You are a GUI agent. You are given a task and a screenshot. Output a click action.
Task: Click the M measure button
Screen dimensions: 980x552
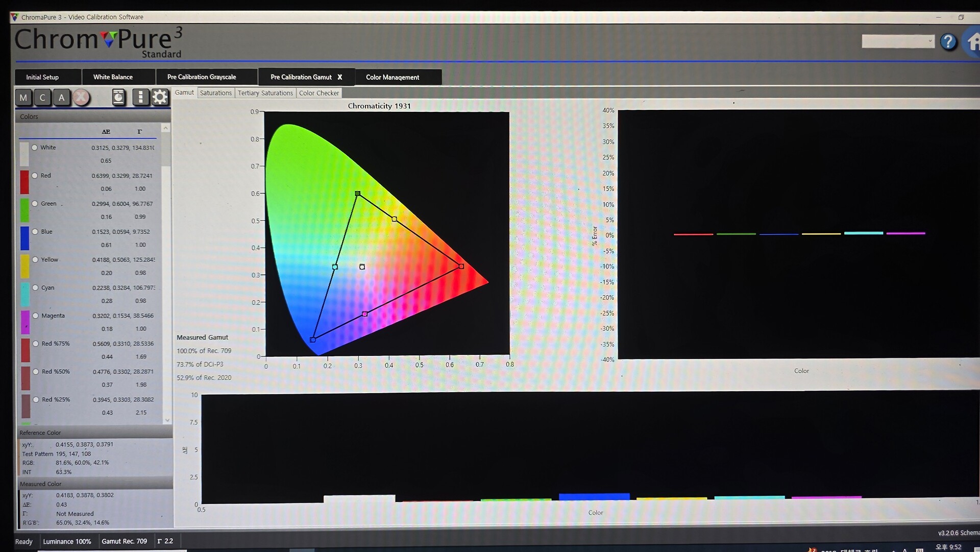[x=23, y=98]
